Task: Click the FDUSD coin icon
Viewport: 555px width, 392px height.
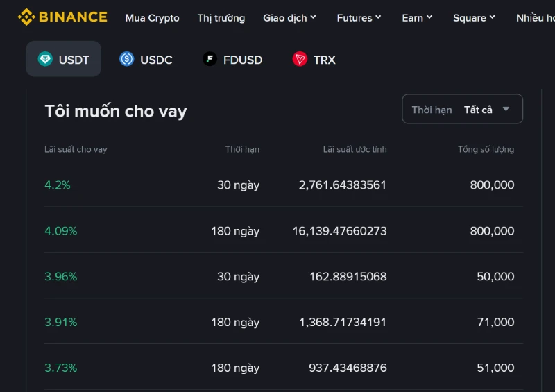Action: click(210, 60)
